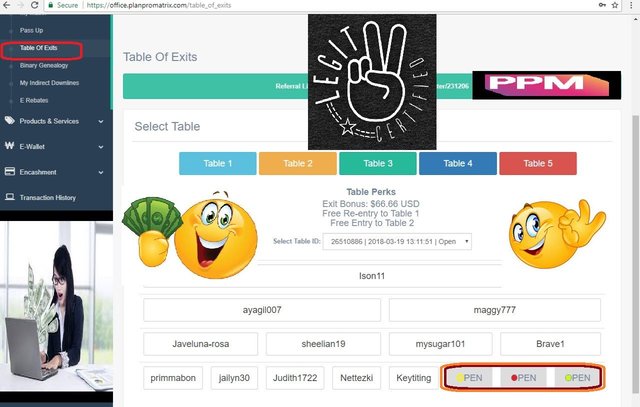
Task: Open the Table Of Exits menu item
Action: pyautogui.click(x=39, y=48)
